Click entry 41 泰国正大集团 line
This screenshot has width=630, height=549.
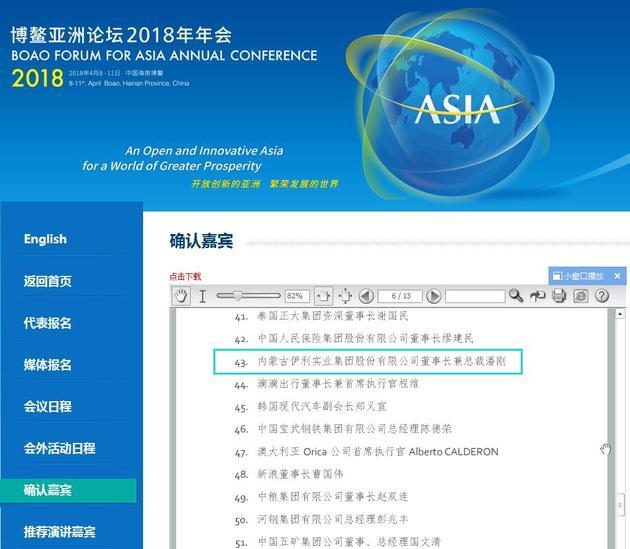click(x=321, y=316)
